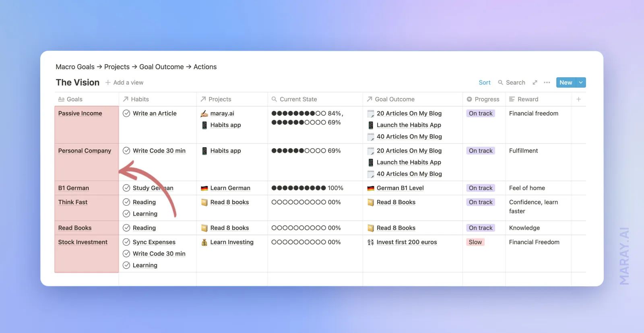
Task: Click book icon of Read 8 Books outcome in Read Books row
Action: click(x=371, y=228)
